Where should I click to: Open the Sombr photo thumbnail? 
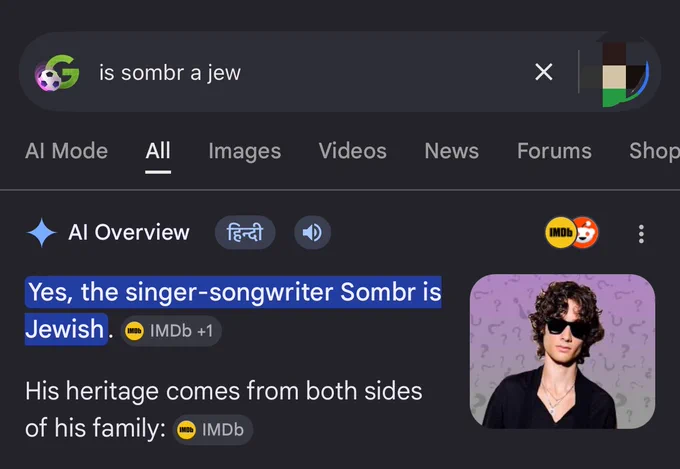(x=562, y=351)
